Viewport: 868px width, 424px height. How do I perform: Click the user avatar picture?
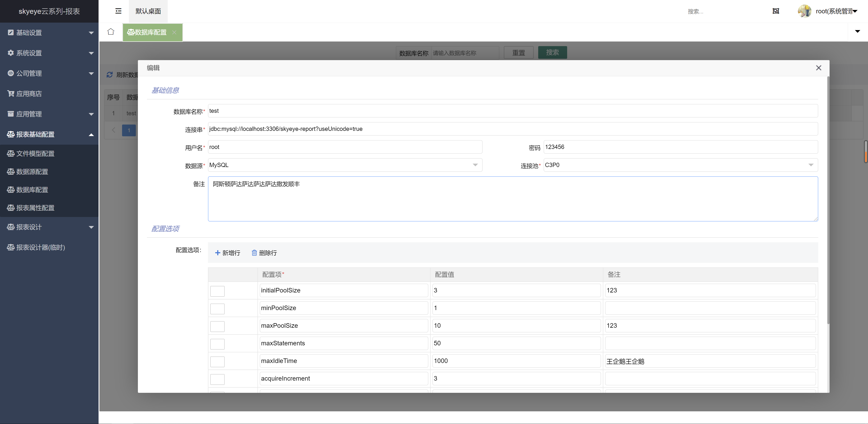tap(804, 11)
